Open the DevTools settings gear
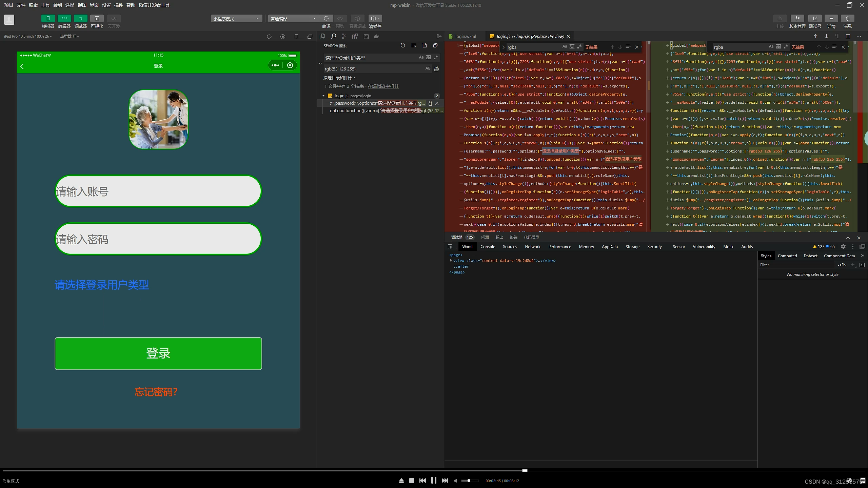This screenshot has height=488, width=868. coord(843,247)
